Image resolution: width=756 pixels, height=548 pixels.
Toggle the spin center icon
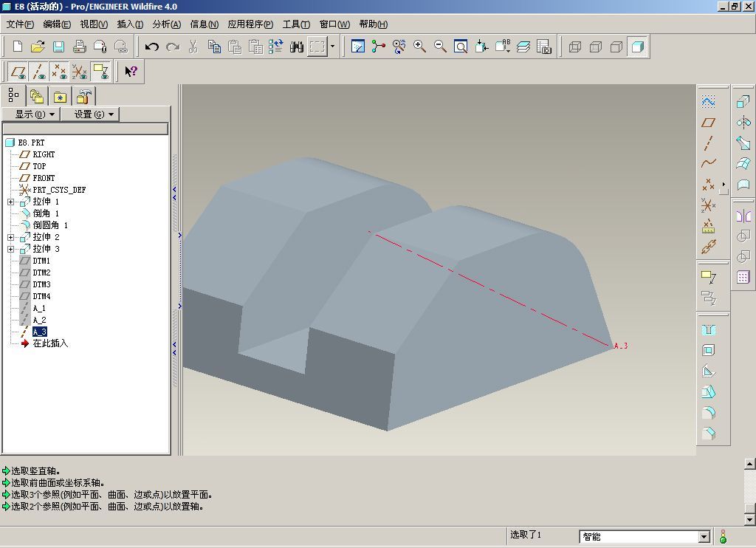pyautogui.click(x=379, y=47)
